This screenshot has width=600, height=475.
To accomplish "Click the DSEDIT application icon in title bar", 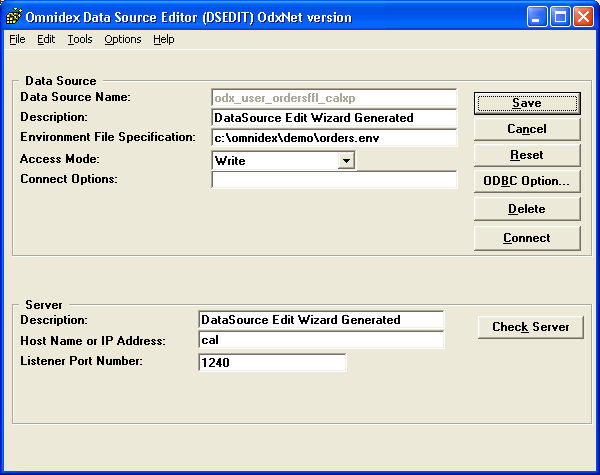I will pyautogui.click(x=14, y=17).
